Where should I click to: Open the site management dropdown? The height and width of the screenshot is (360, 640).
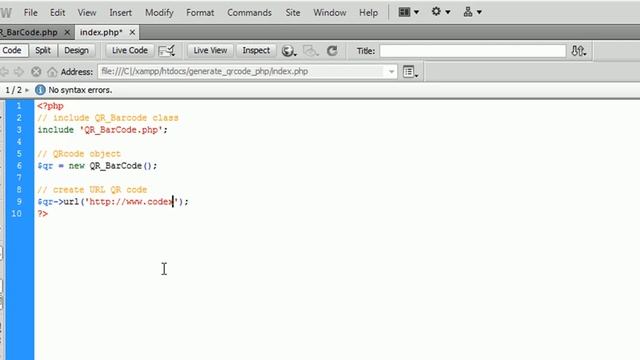click(472, 12)
